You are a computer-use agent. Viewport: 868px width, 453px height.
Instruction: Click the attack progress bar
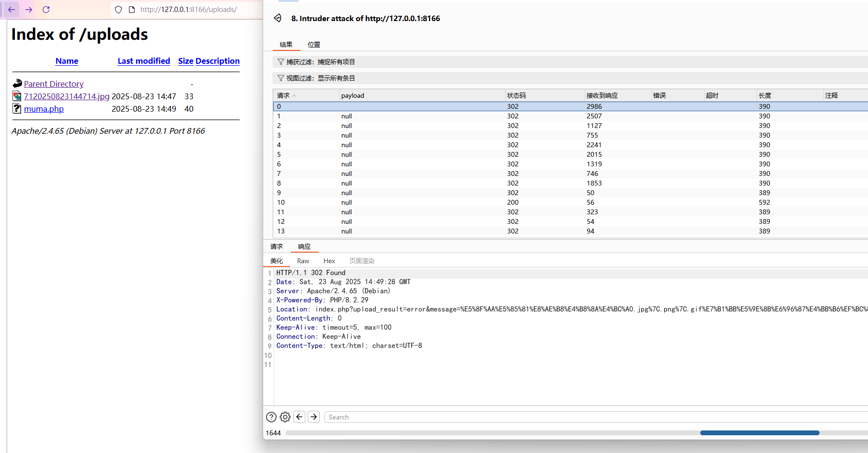tap(575, 433)
